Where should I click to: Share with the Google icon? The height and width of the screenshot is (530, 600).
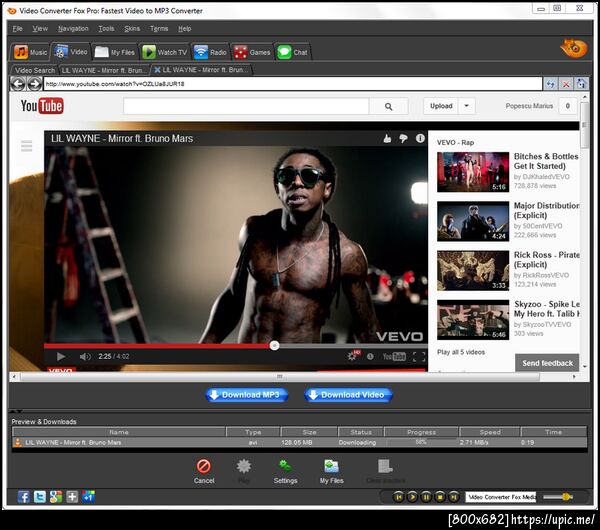(56, 497)
